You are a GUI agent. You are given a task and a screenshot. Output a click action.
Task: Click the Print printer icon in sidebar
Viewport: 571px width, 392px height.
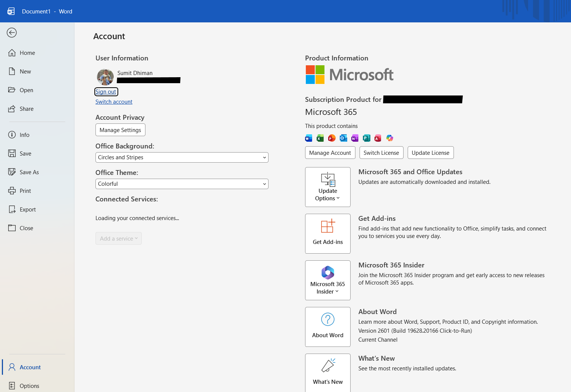12,191
